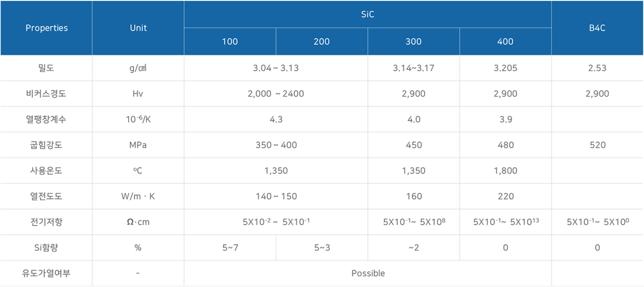Click the 열팽창계수 row label
This screenshot has width=644, height=287.
pyautogui.click(x=46, y=119)
